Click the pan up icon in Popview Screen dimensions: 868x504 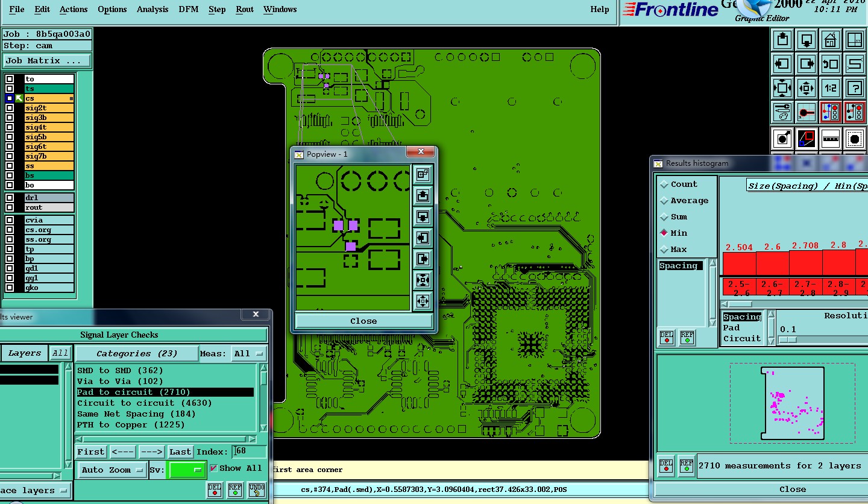423,195
